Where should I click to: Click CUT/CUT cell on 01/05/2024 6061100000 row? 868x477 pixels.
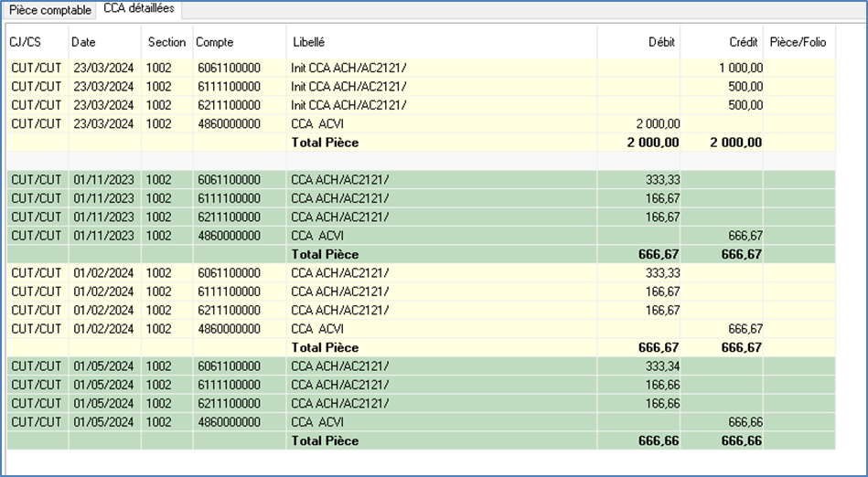pyautogui.click(x=36, y=366)
